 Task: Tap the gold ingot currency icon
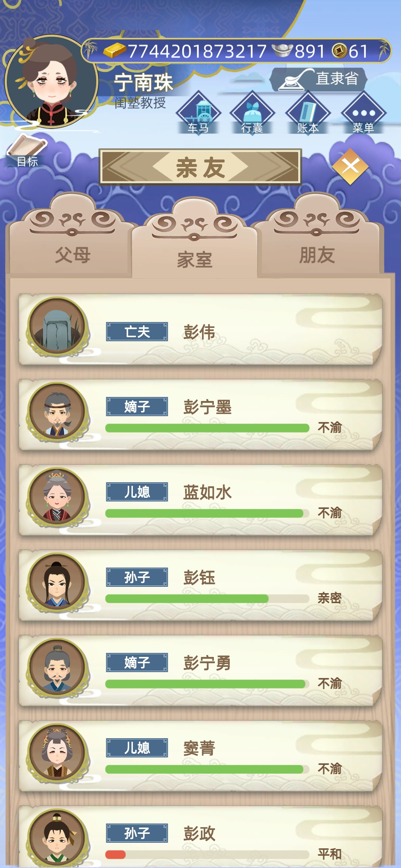(114, 50)
